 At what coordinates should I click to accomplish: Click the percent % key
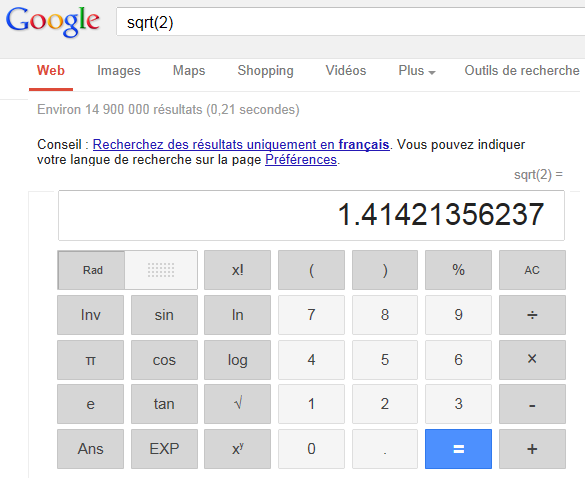point(458,270)
